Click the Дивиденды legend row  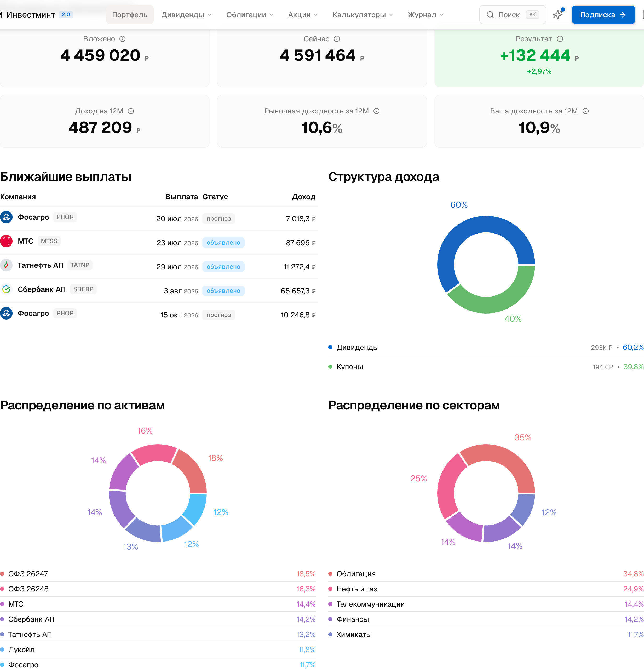click(486, 347)
